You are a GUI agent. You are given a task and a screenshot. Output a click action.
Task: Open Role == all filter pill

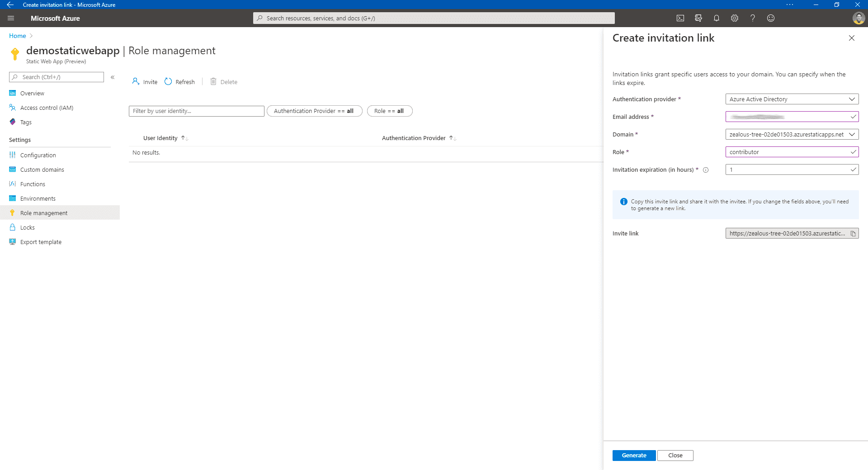pyautogui.click(x=389, y=111)
